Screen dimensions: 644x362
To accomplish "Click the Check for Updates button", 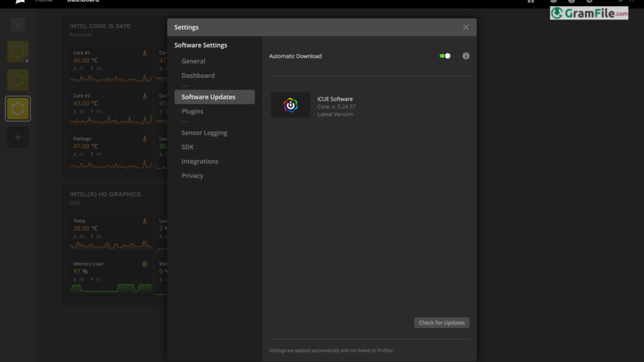I will [x=441, y=322].
